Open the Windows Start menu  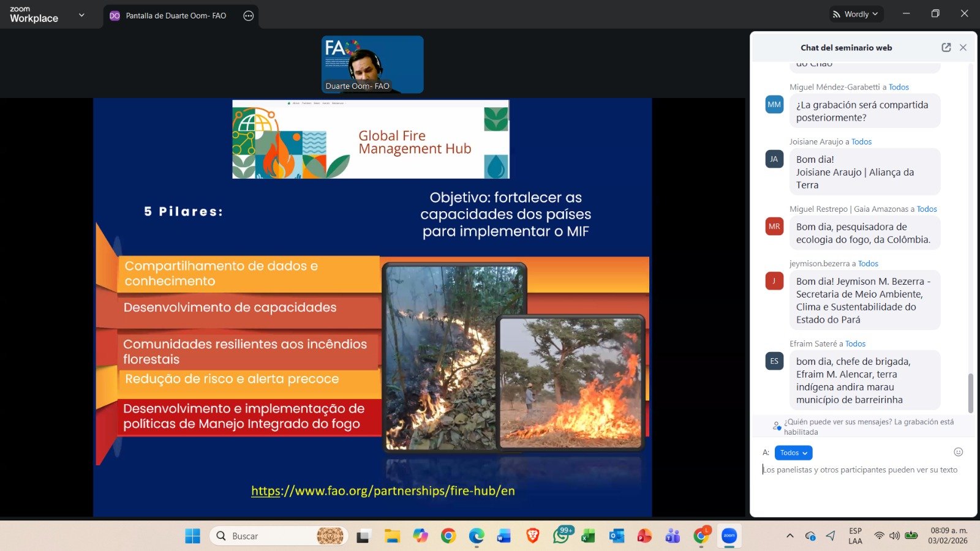pyautogui.click(x=192, y=536)
